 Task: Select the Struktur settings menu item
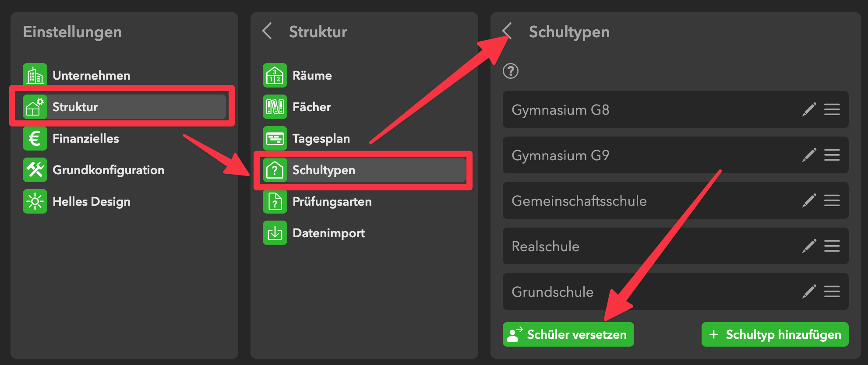point(121,107)
